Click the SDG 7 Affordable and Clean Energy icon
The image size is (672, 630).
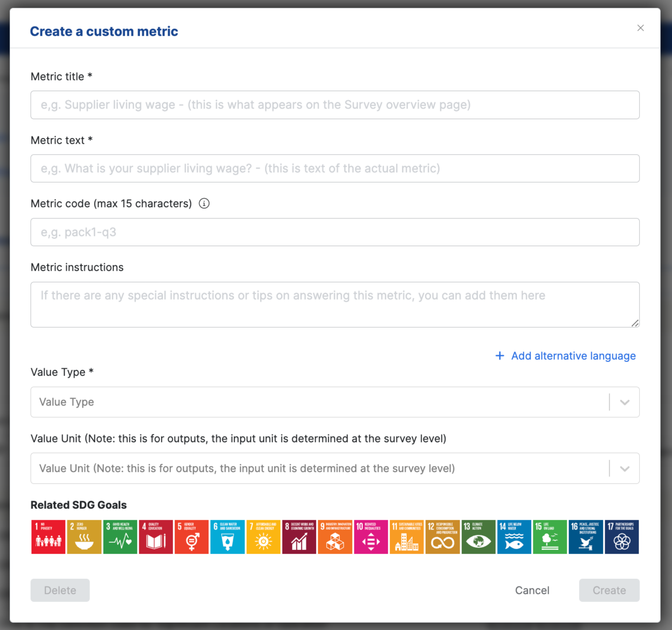click(263, 536)
